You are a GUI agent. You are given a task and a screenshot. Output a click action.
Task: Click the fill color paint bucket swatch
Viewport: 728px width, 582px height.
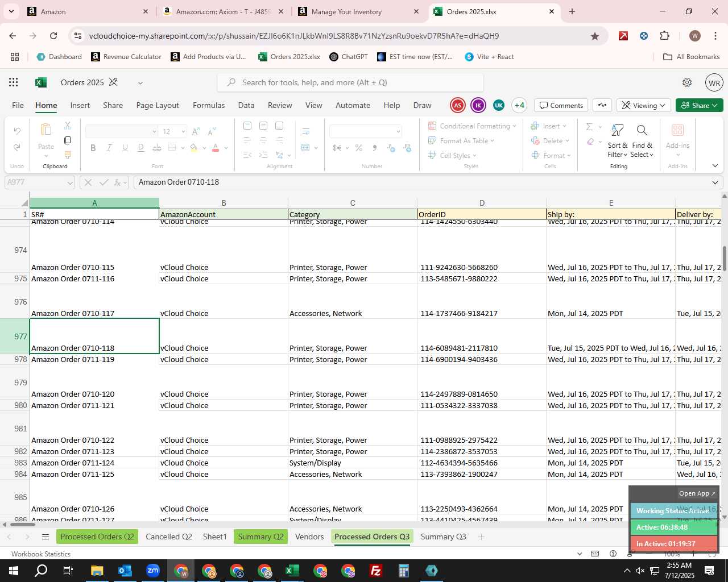[x=194, y=148]
